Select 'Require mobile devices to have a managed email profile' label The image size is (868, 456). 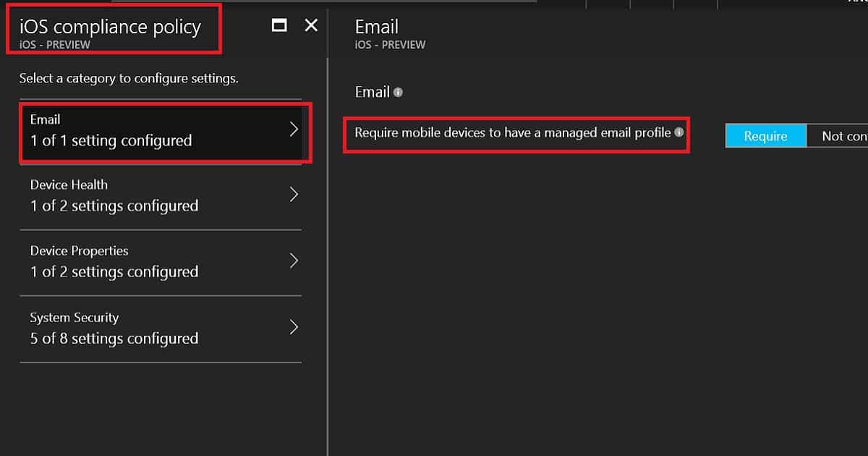coord(513,133)
